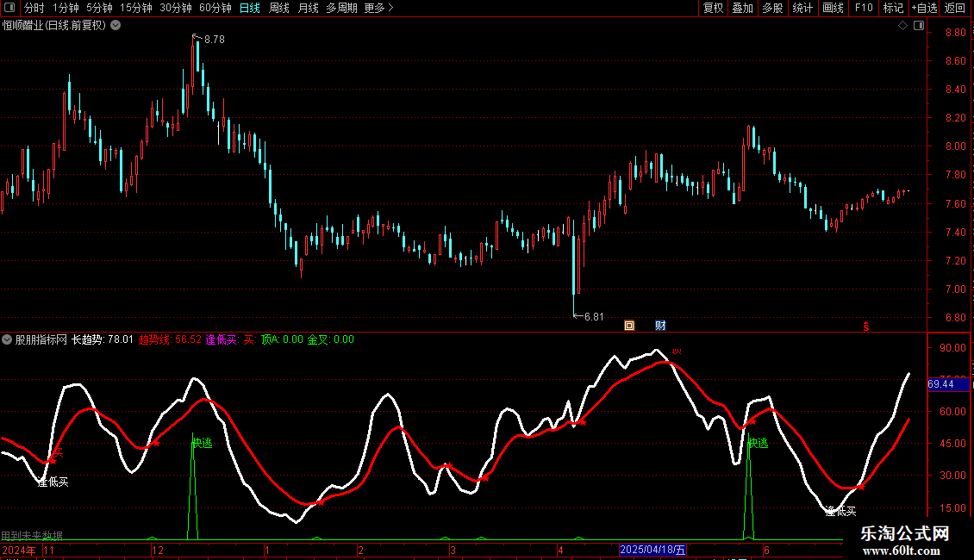Select the 15分钟 period

136,8
